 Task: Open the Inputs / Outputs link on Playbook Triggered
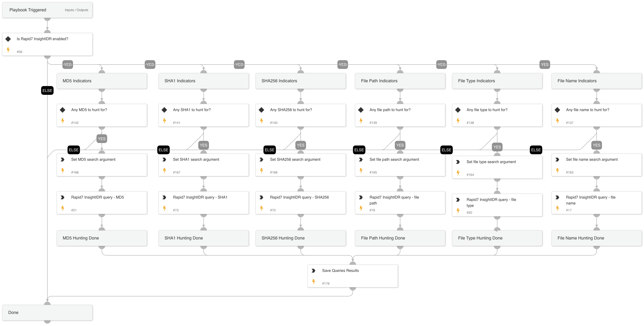76,10
